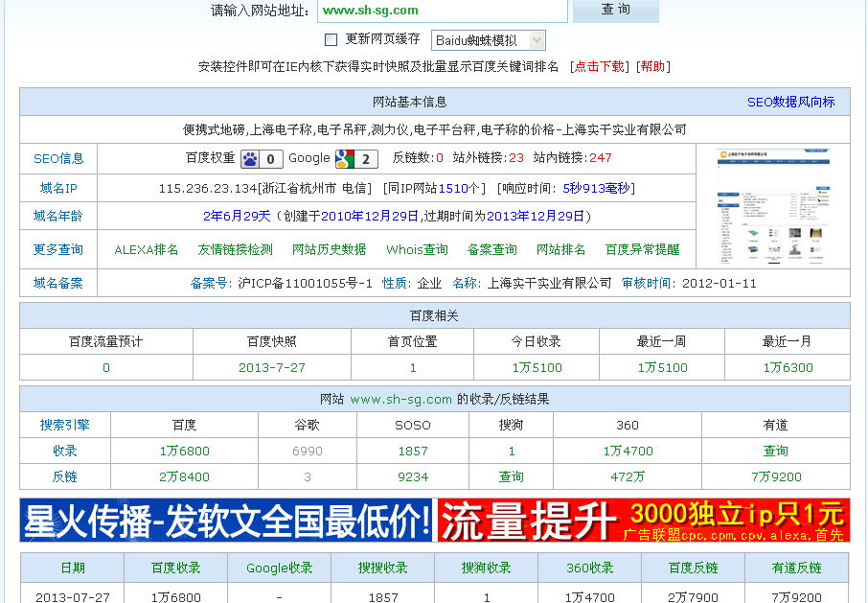Open 友情链接检测 link
The image size is (868, 603).
(x=236, y=249)
